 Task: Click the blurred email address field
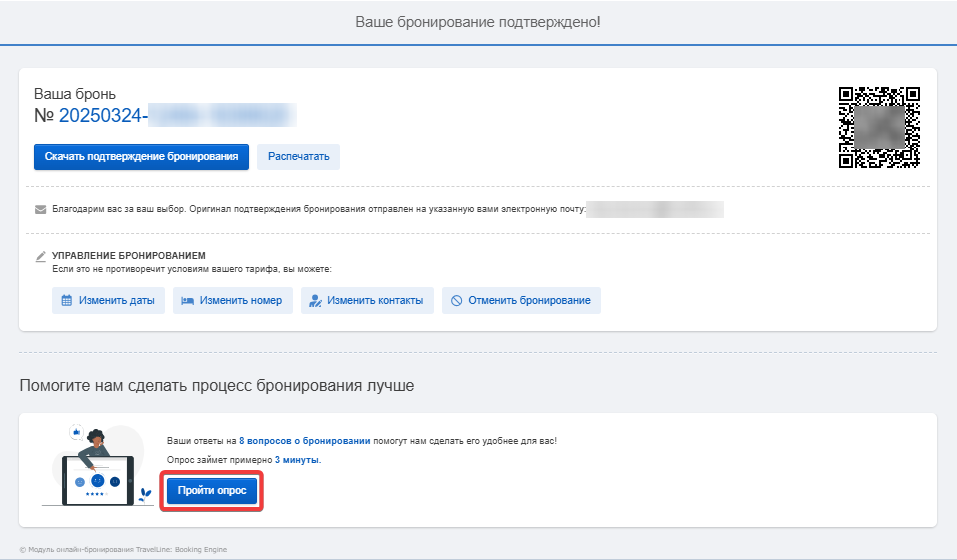(x=655, y=209)
